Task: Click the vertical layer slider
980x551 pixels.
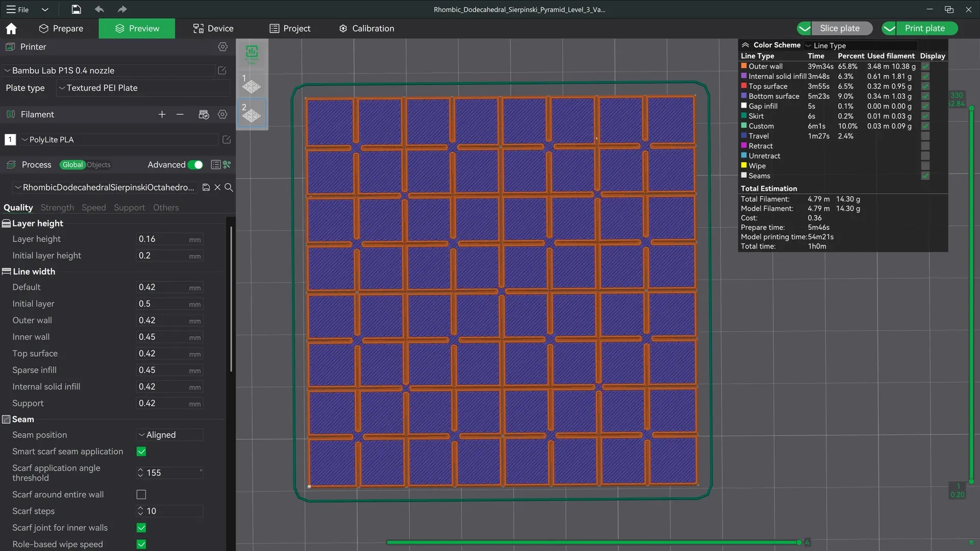Action: point(971,295)
